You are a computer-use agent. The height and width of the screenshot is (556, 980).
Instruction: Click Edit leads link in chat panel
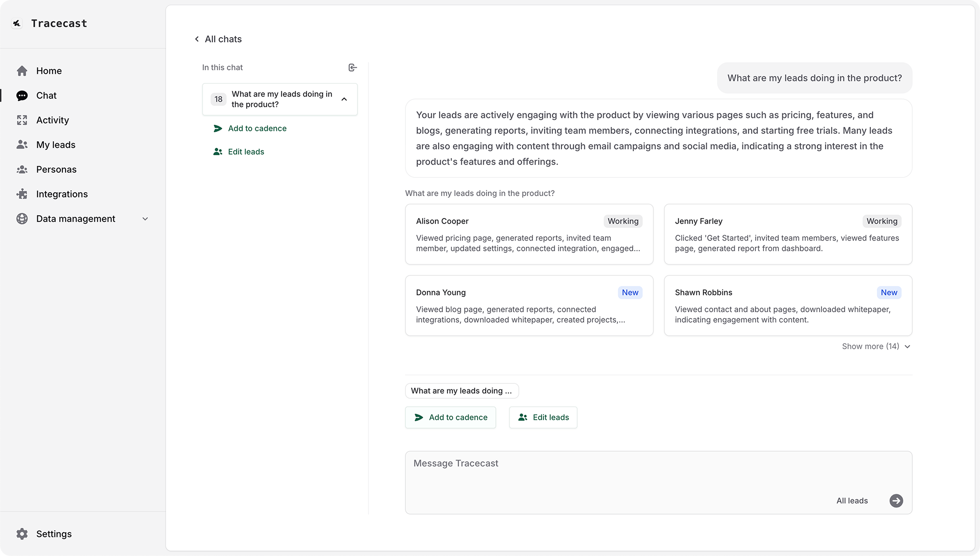[x=246, y=152]
